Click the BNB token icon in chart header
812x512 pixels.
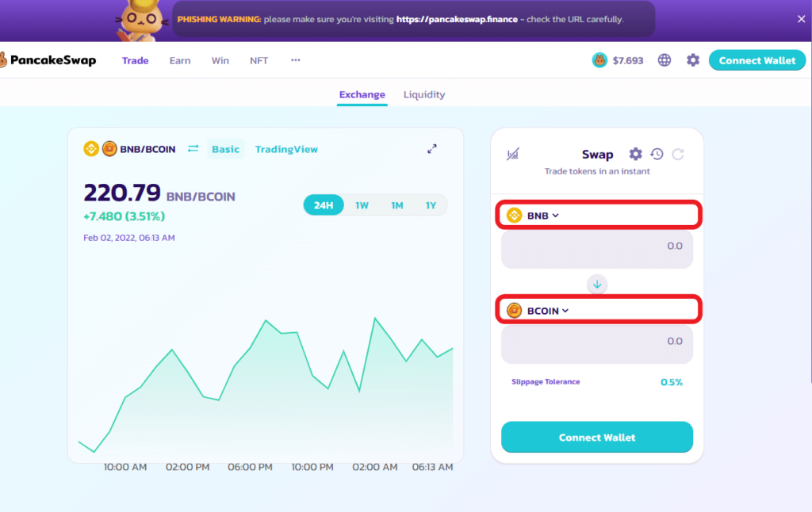pos(91,148)
